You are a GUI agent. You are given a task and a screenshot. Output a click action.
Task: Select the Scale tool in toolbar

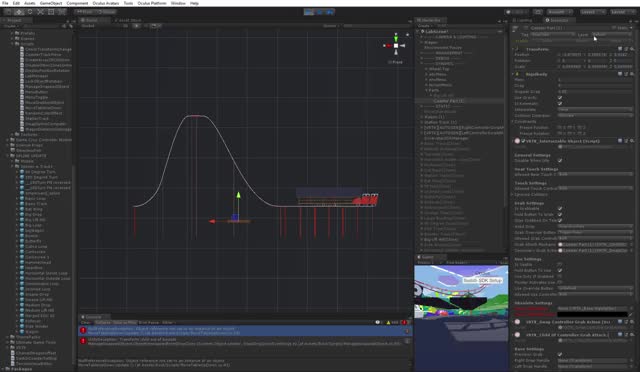pos(40,12)
